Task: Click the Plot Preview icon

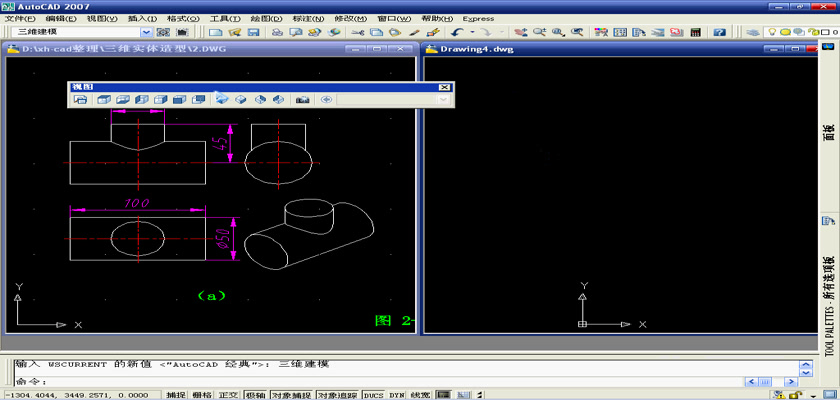Action: (296, 32)
